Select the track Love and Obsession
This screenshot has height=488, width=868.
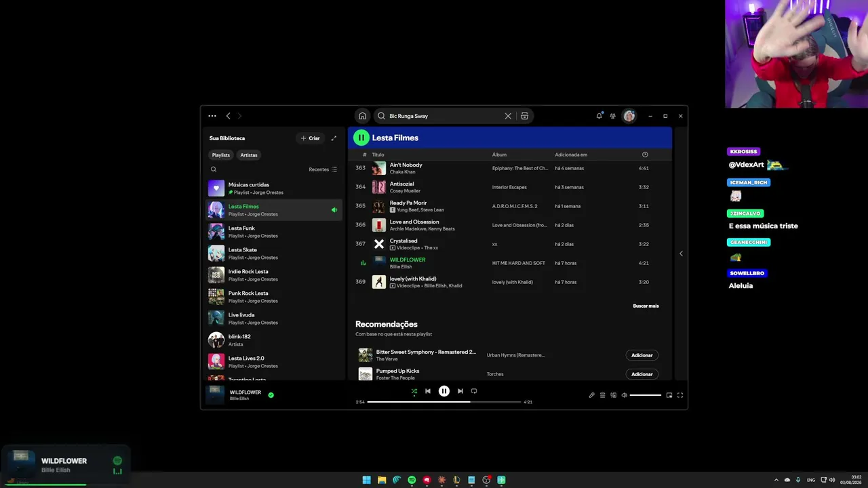509,225
